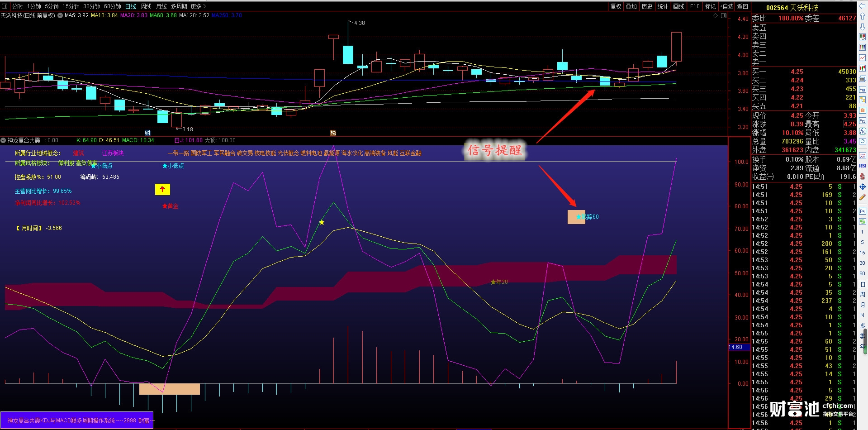Click the 财 marker below the candles
Viewport: 868px width, 430px height.
coord(147,133)
